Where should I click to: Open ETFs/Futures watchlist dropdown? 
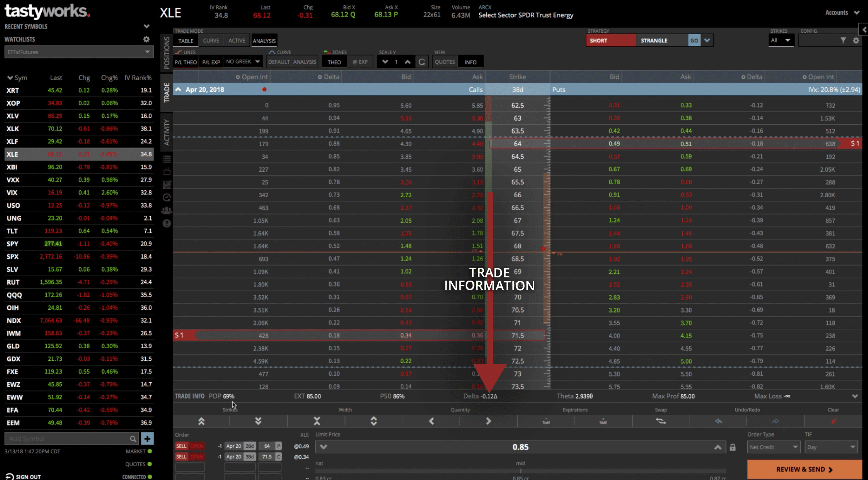pyautogui.click(x=79, y=52)
